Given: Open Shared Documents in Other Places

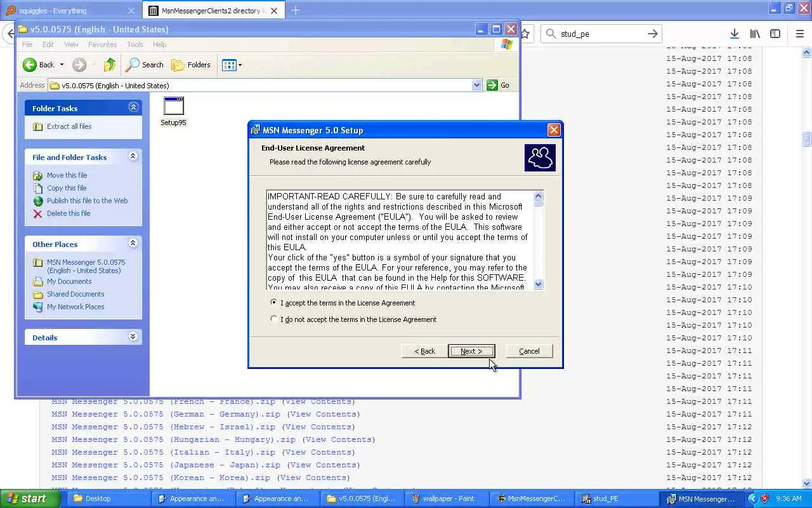Looking at the screenshot, I should (x=75, y=294).
